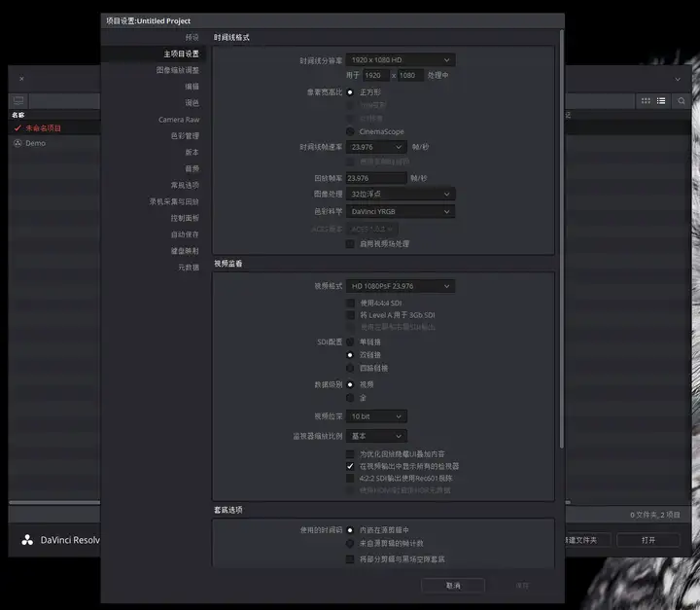Open the 10 bit video bit depth dropdown
700x610 pixels.
pos(376,416)
